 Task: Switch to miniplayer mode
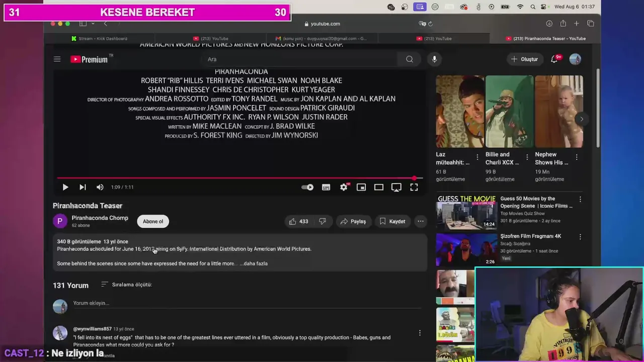[361, 187]
